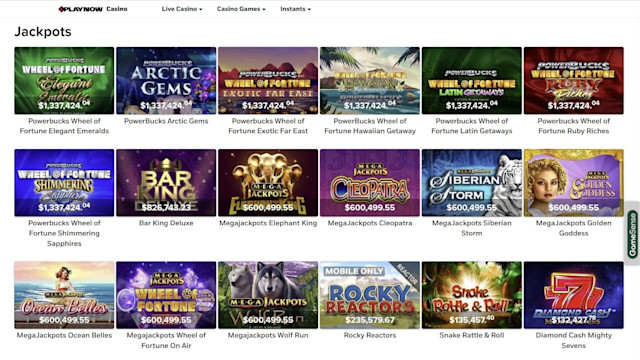
Task: Open the Elegant Emeralds game thumbnail
Action: pos(64,80)
